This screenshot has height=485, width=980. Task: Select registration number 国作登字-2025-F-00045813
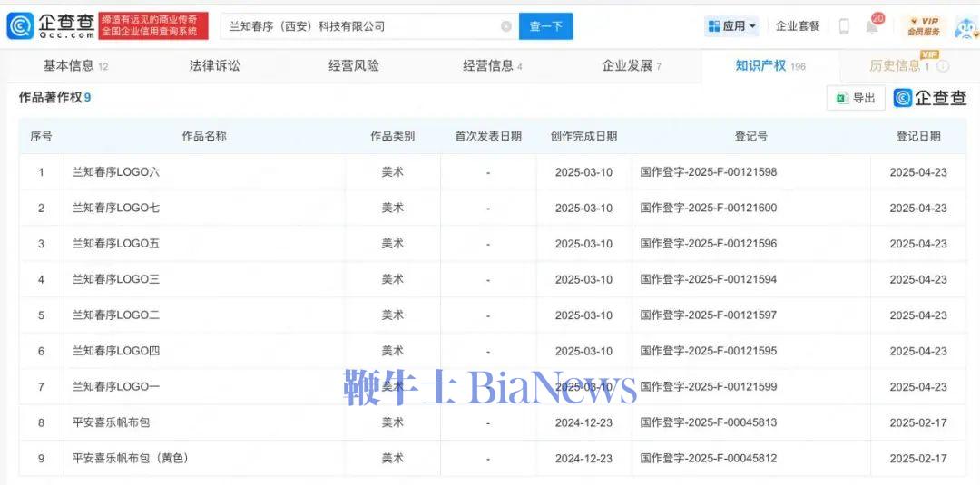point(708,422)
